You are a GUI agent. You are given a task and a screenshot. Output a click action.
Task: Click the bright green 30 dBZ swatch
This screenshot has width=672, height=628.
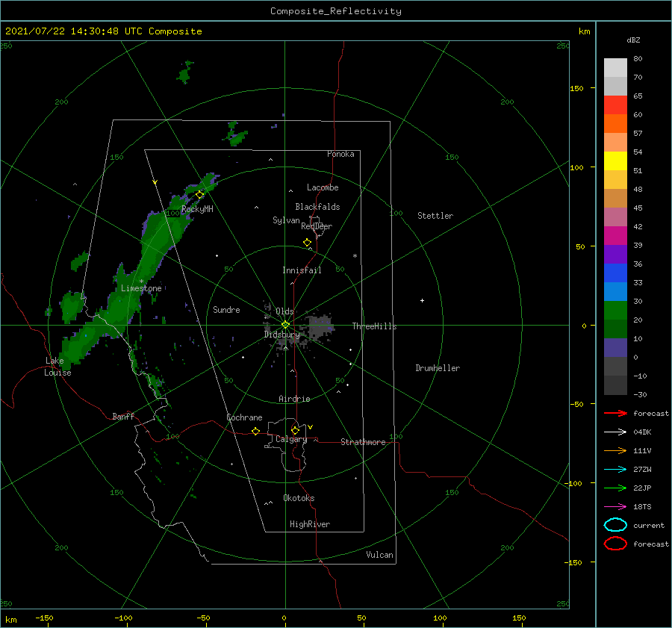pos(615,311)
